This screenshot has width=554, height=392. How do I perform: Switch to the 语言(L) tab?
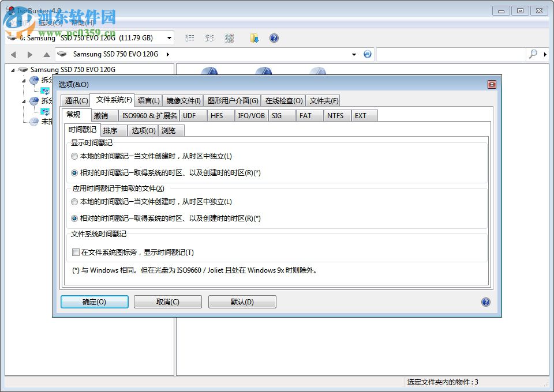149,100
